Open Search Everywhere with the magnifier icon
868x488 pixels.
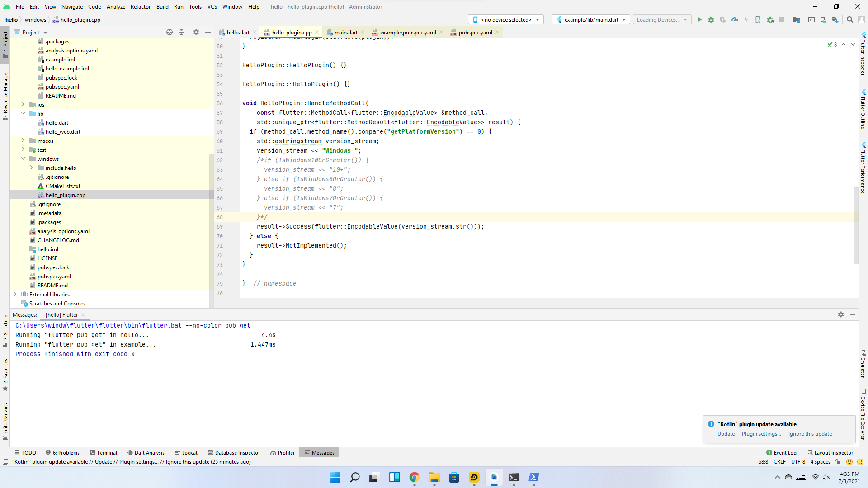849,19
